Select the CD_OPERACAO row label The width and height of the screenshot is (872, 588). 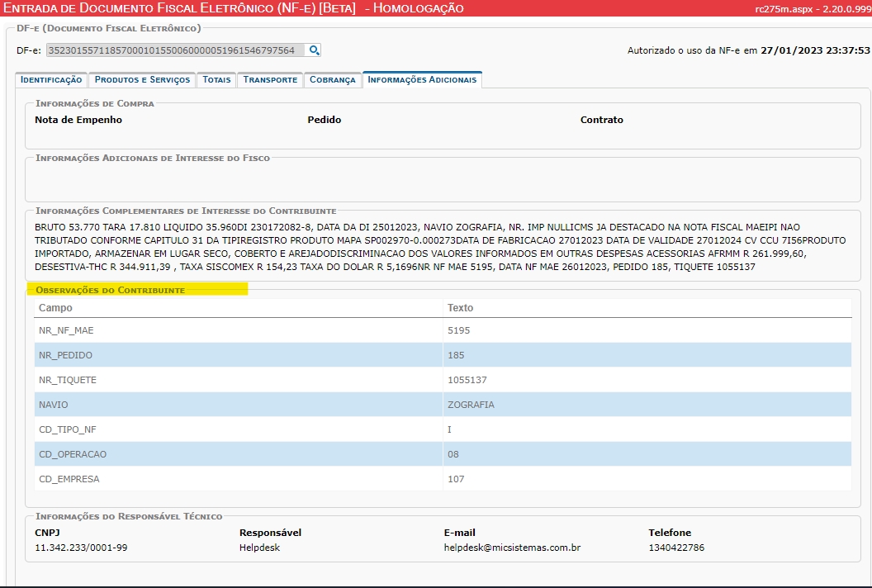coord(73,454)
